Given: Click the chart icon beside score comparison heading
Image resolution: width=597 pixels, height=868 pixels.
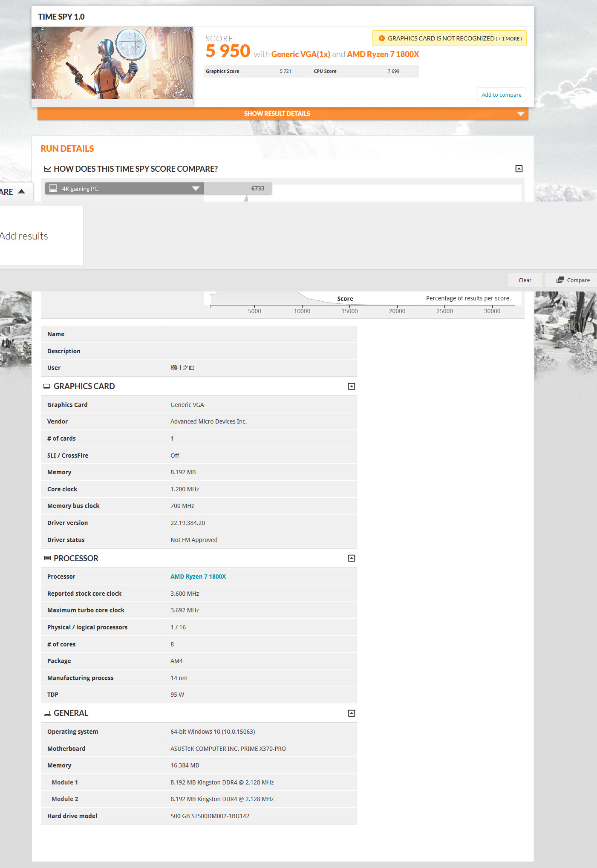Looking at the screenshot, I should [x=47, y=169].
